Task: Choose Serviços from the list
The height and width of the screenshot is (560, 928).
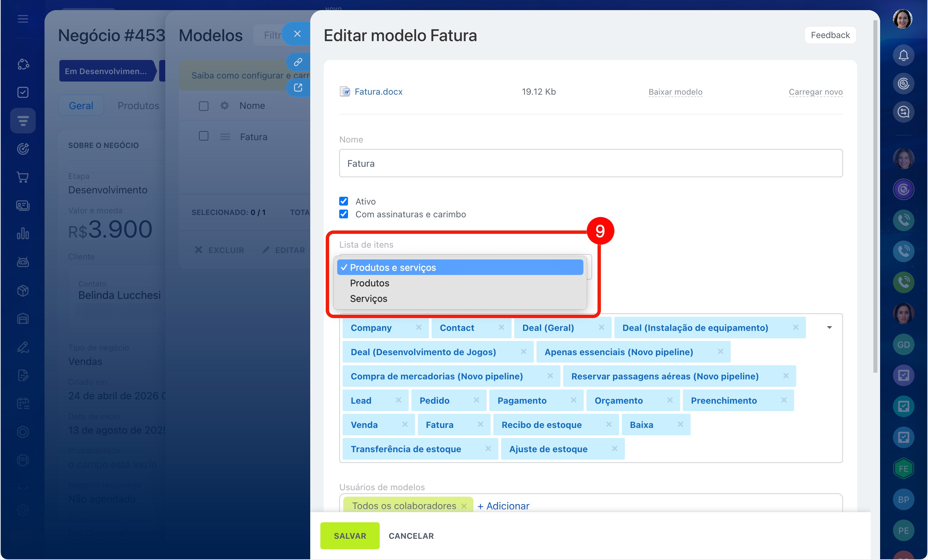Action: 368,299
